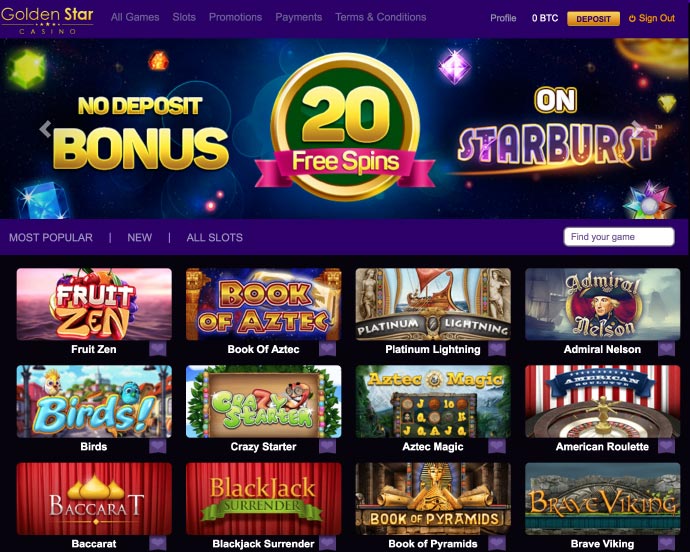Sign out of the account
This screenshot has width=690, height=552.
(652, 18)
